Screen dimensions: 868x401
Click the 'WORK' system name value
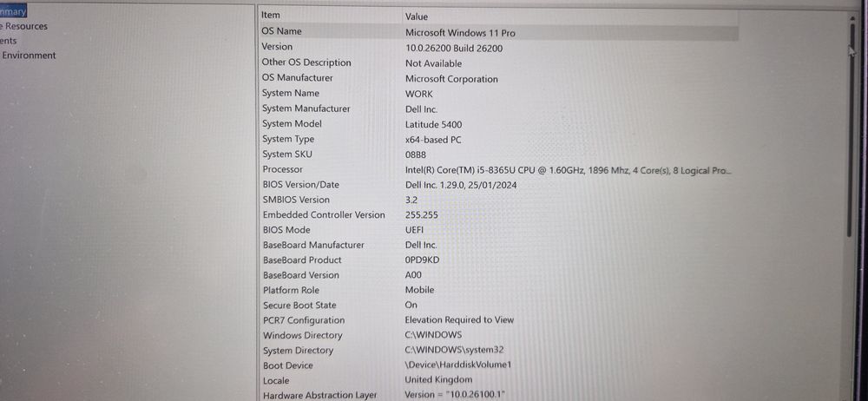(x=419, y=94)
